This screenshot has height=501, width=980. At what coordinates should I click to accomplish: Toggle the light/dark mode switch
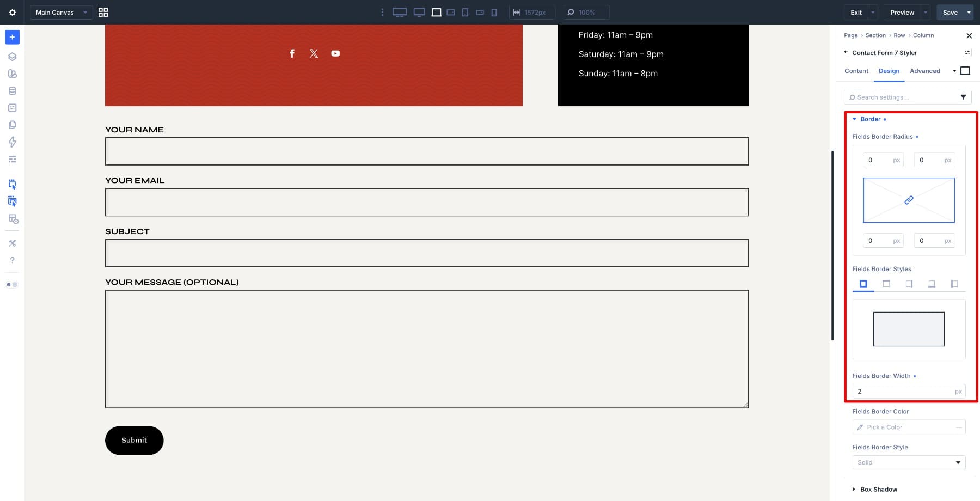click(x=12, y=284)
